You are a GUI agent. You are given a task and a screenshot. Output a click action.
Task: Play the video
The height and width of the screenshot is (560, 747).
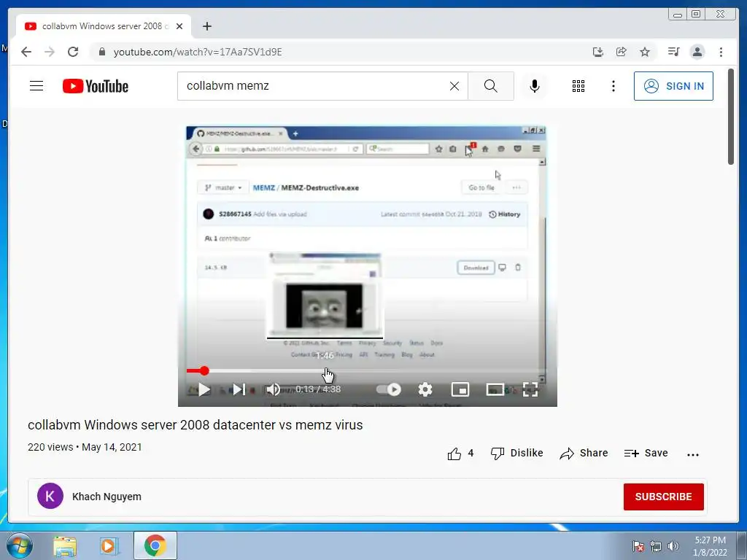coord(204,389)
